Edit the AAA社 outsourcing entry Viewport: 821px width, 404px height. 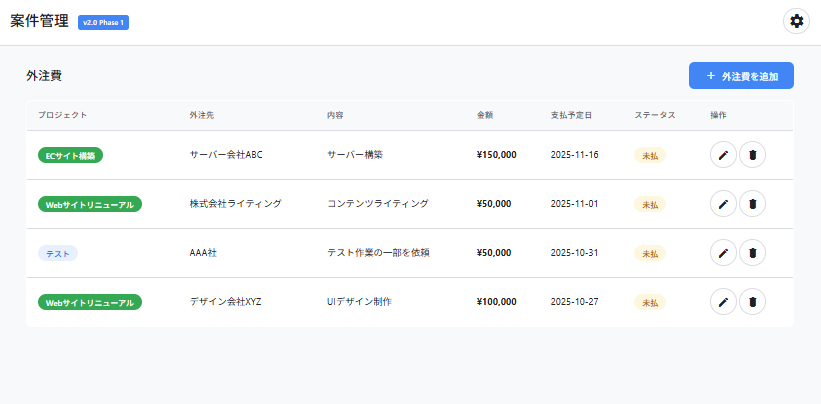[x=723, y=253]
